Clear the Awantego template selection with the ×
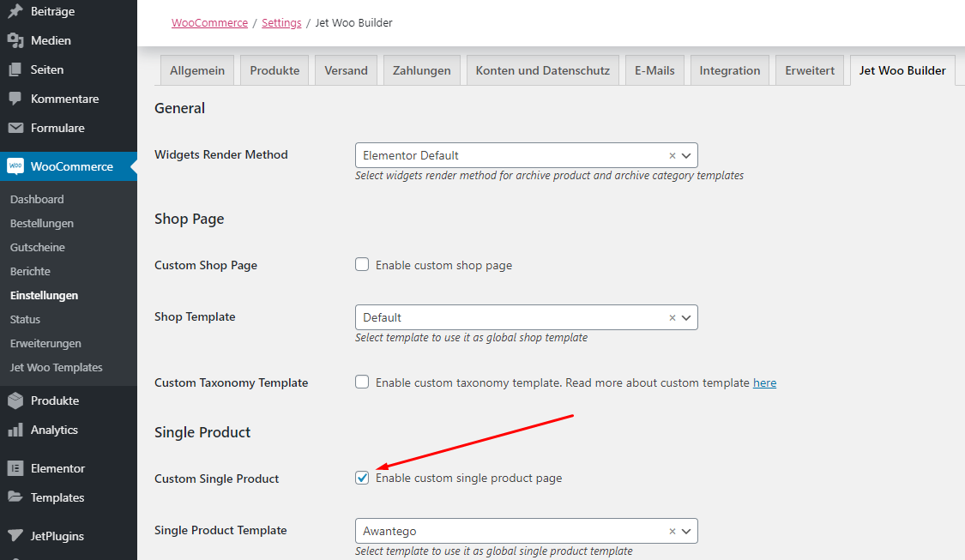Image resolution: width=965 pixels, height=560 pixels. tap(672, 531)
